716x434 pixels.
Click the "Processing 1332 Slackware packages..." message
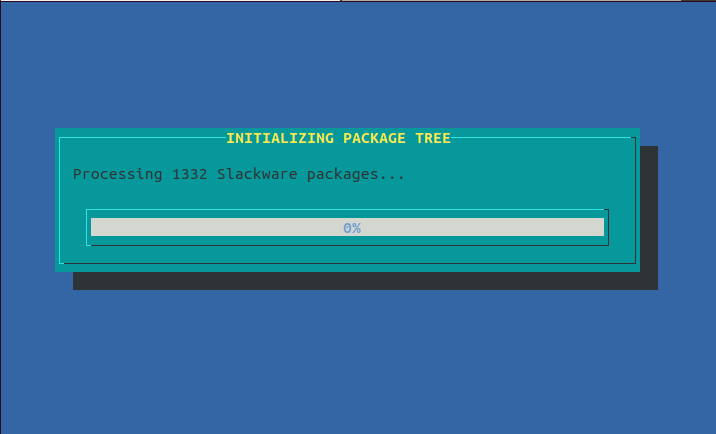(239, 174)
